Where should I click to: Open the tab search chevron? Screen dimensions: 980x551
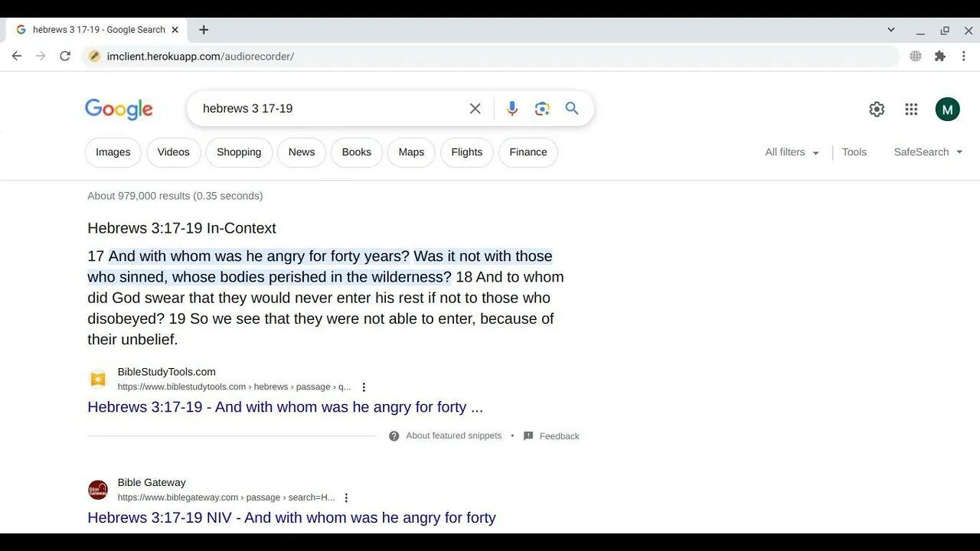click(891, 30)
